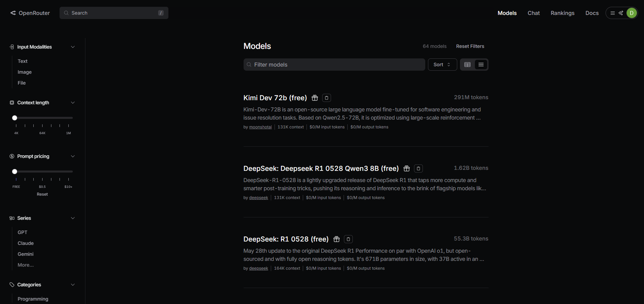The image size is (644, 304).
Task: Switch to table view icon
Action: coord(467,65)
